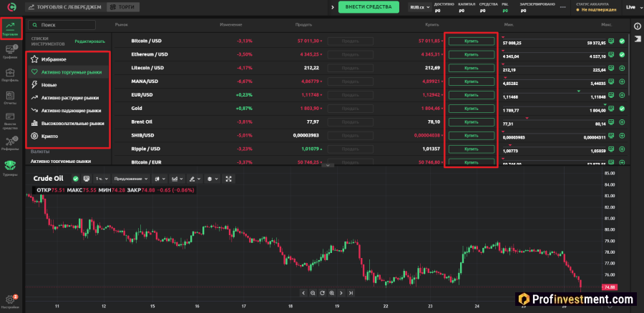Viewport: 644px width, 313px height.
Task: Remove Bitcoin / USD from favorites via its checkmark
Action: (x=622, y=41)
